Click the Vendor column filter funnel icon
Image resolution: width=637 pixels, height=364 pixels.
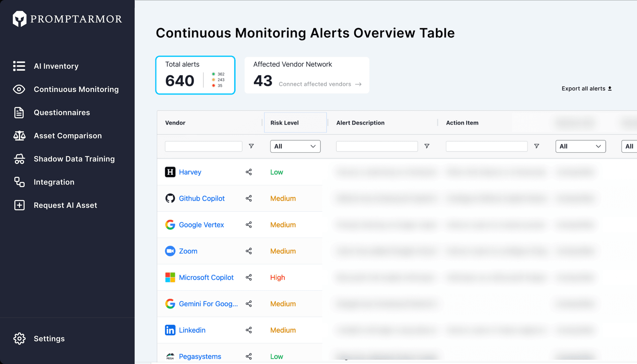coord(251,146)
